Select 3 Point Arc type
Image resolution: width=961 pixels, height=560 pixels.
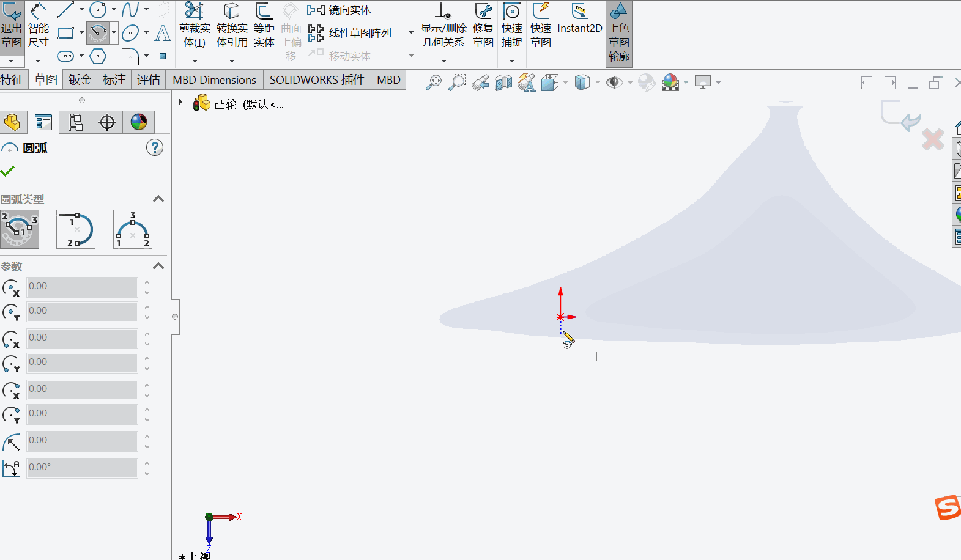pos(133,229)
